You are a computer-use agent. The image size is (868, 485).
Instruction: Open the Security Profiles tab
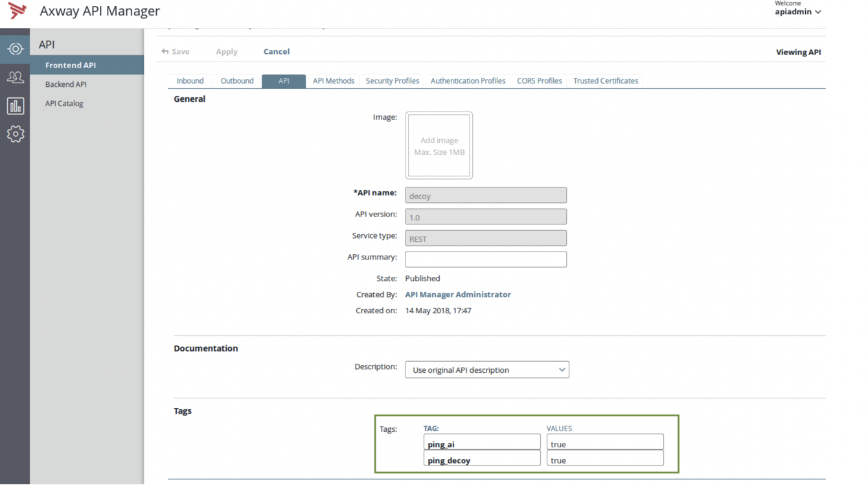[x=393, y=81]
